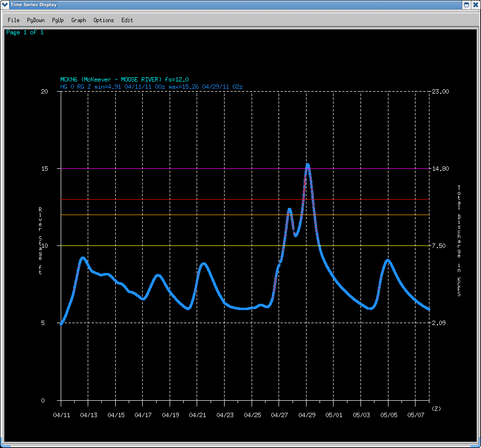Click the "04/29" date label

pyautogui.click(x=307, y=415)
